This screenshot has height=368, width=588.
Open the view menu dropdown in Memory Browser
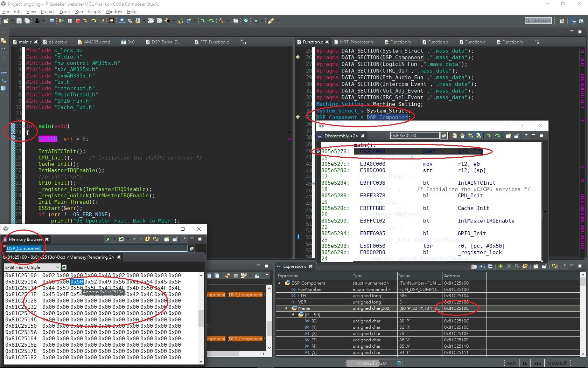184,239
